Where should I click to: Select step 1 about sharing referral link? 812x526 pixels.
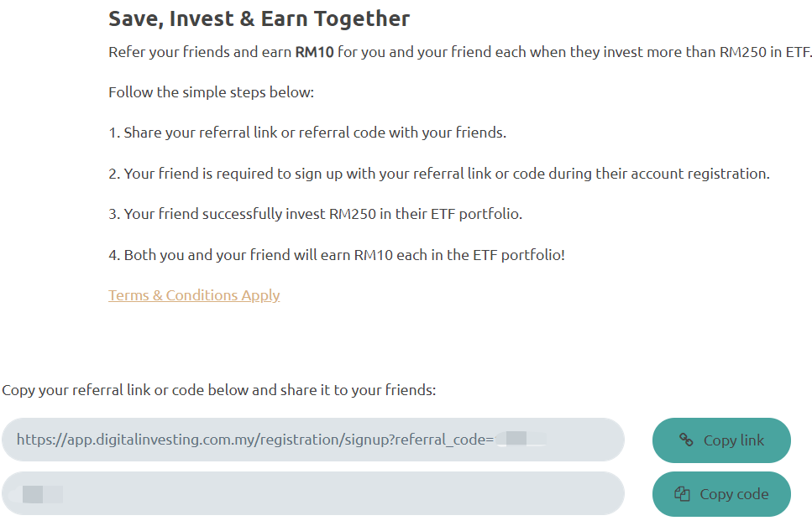[x=307, y=133]
